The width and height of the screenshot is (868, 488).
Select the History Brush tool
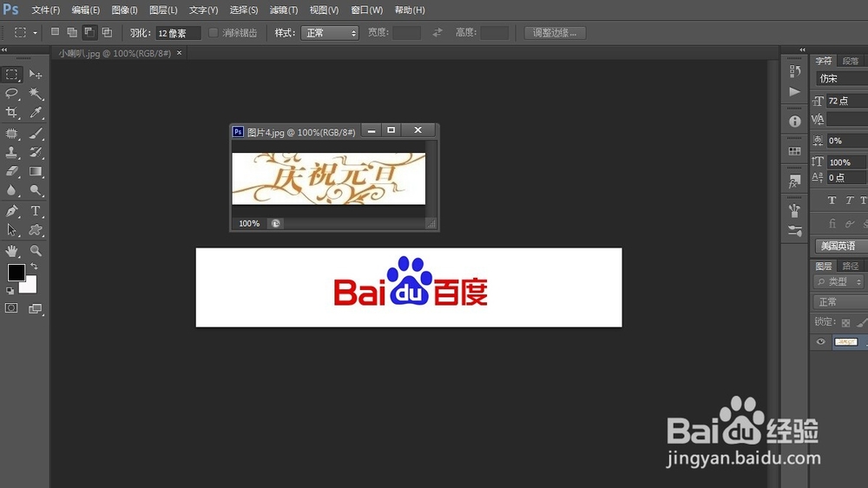(x=36, y=152)
